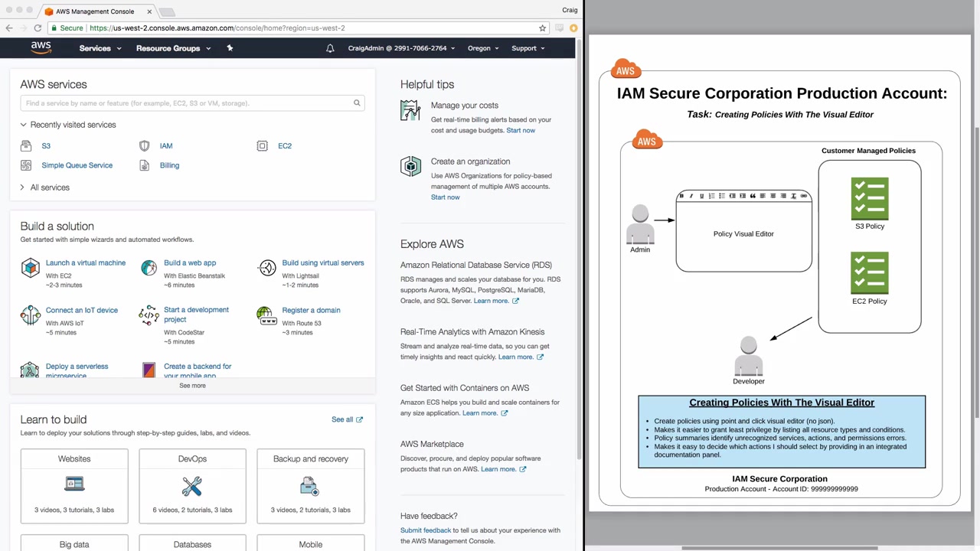This screenshot has height=551, width=980.
Task: Bookmark this page with the star icon
Action: (x=542, y=28)
